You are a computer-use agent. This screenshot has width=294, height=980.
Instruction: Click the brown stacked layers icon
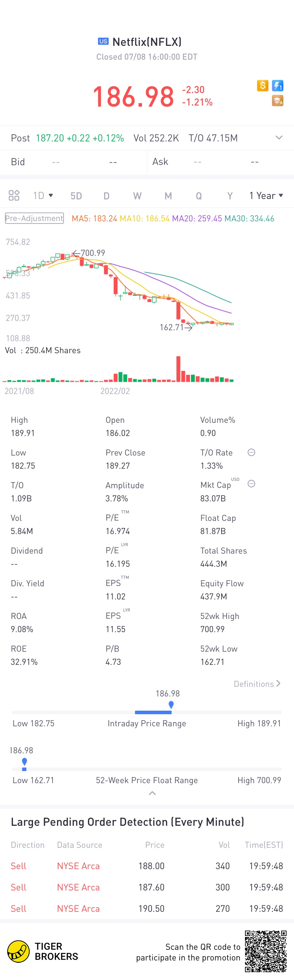click(278, 101)
